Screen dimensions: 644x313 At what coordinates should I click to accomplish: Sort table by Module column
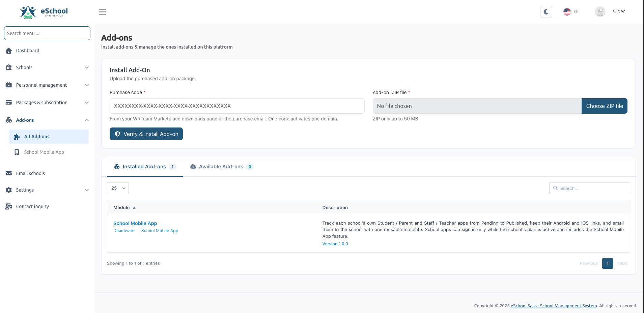(x=124, y=208)
